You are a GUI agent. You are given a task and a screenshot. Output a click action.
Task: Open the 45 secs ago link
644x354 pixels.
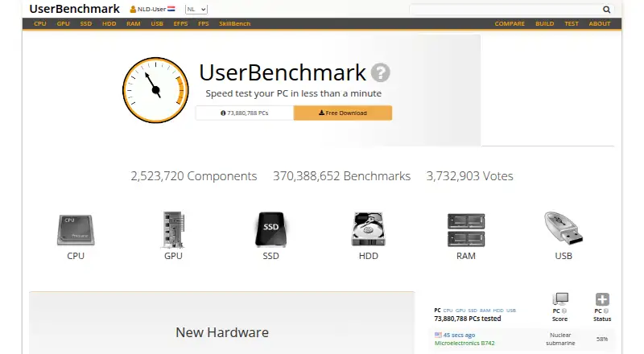[x=459, y=335]
